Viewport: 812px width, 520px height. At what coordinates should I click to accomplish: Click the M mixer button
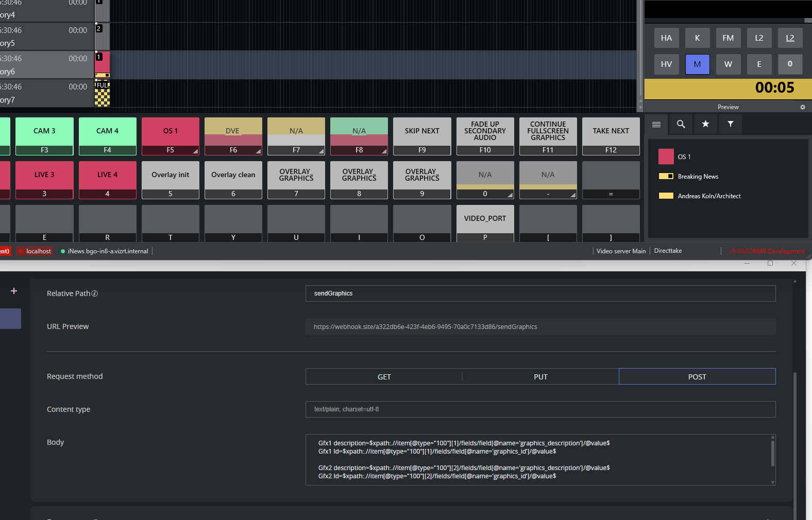point(697,64)
